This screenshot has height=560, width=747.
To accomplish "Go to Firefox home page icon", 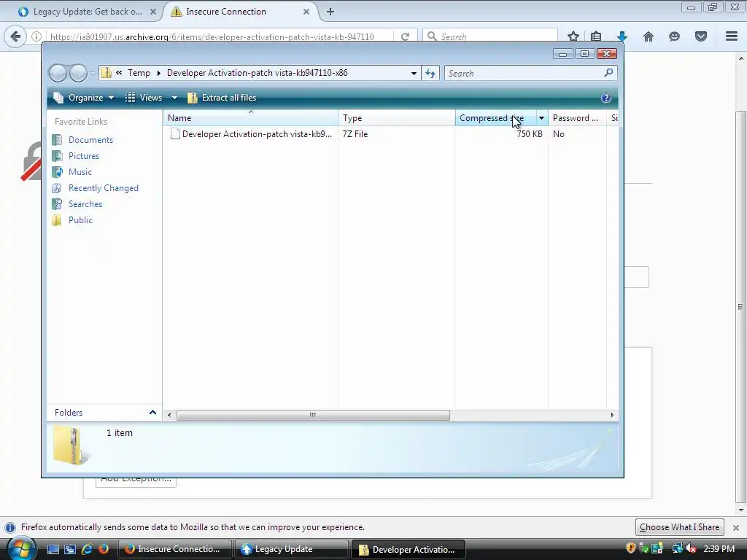I will pos(649,36).
